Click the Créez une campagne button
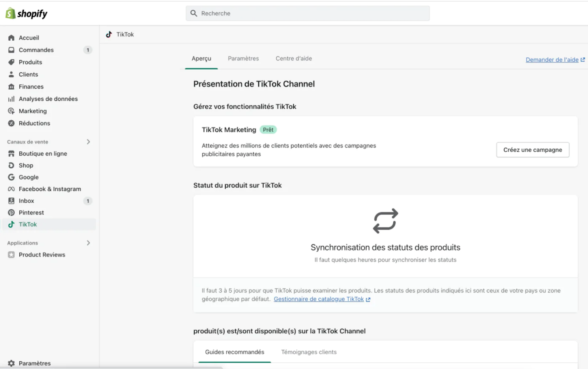The width and height of the screenshot is (588, 369). (x=533, y=150)
